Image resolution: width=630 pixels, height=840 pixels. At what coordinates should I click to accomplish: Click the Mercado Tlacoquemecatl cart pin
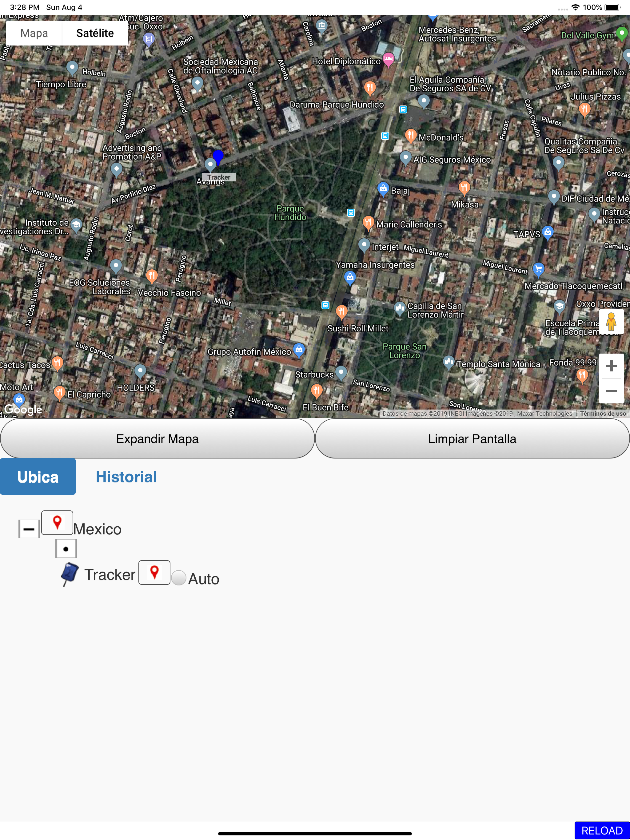[x=538, y=269]
